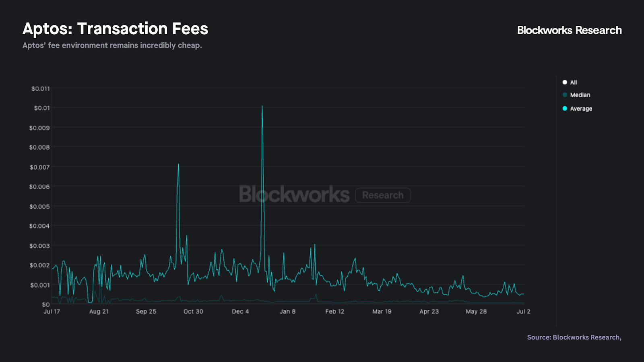The image size is (644, 362).
Task: Click the Jan 8 x-axis date
Action: tap(287, 311)
